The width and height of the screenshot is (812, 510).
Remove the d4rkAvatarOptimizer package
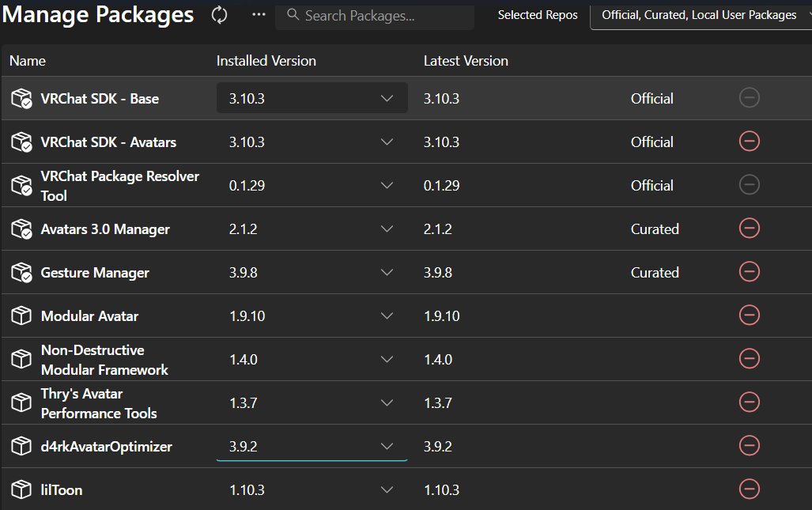tap(749, 445)
